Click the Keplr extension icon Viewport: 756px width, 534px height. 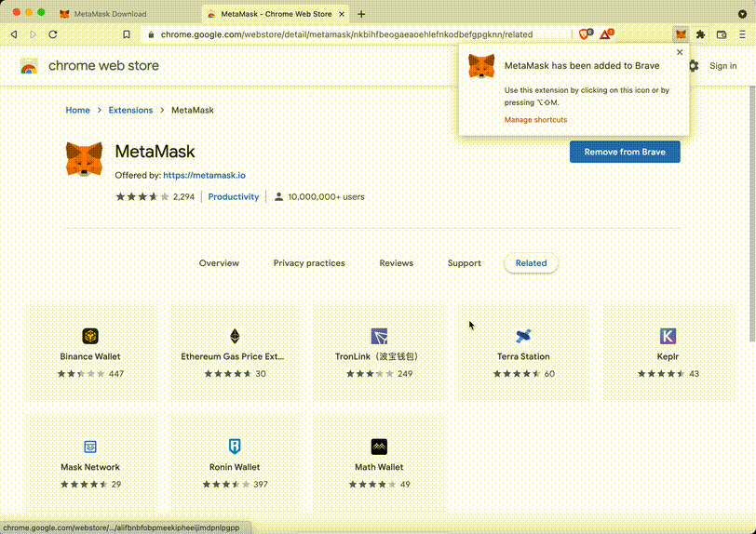(668, 336)
